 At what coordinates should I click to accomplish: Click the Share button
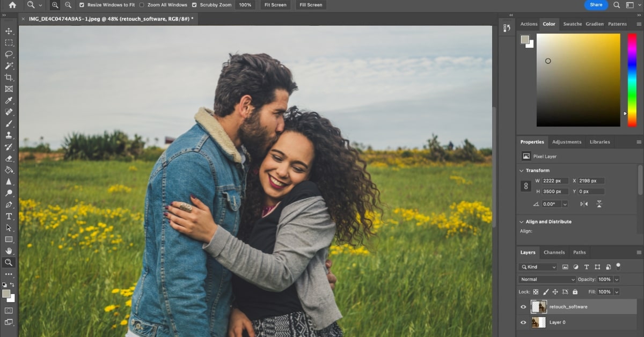596,5
